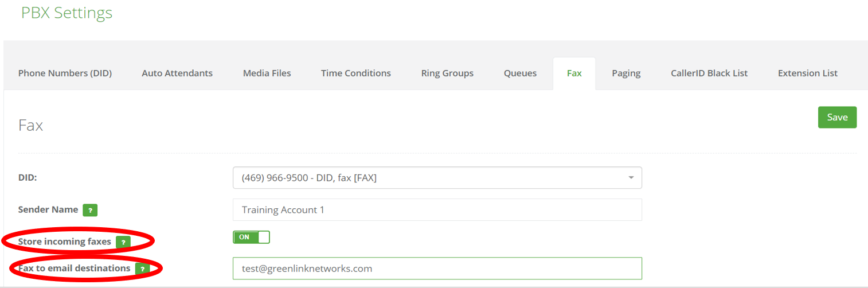Viewport: 868px width, 288px height.
Task: Open the Extension List tab
Action: [808, 73]
